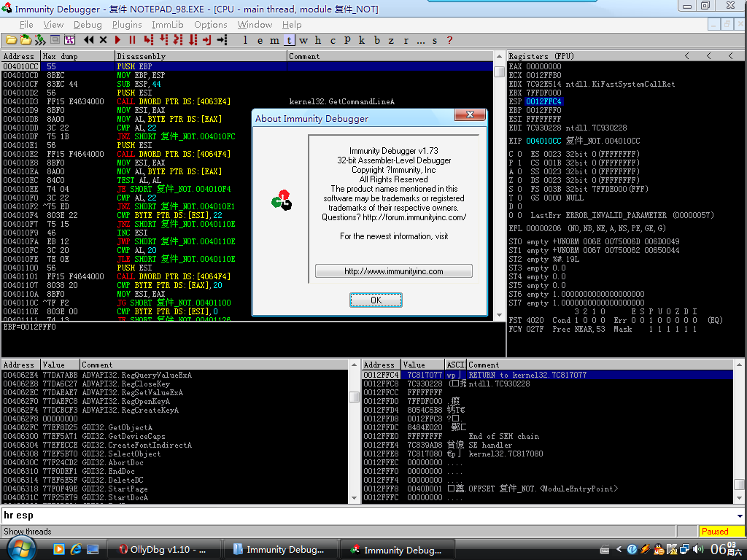The height and width of the screenshot is (560, 747).
Task: Click Execute till return toolbar icon
Action: point(207,41)
